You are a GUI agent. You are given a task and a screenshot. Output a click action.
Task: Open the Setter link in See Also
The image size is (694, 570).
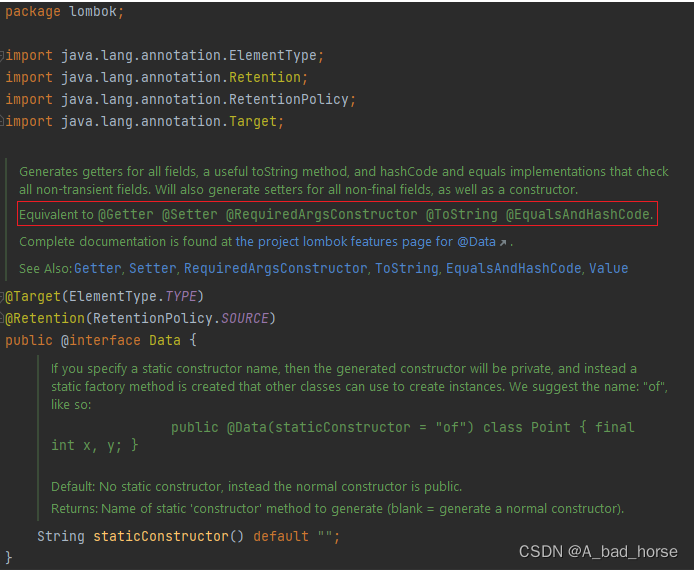pos(153,268)
